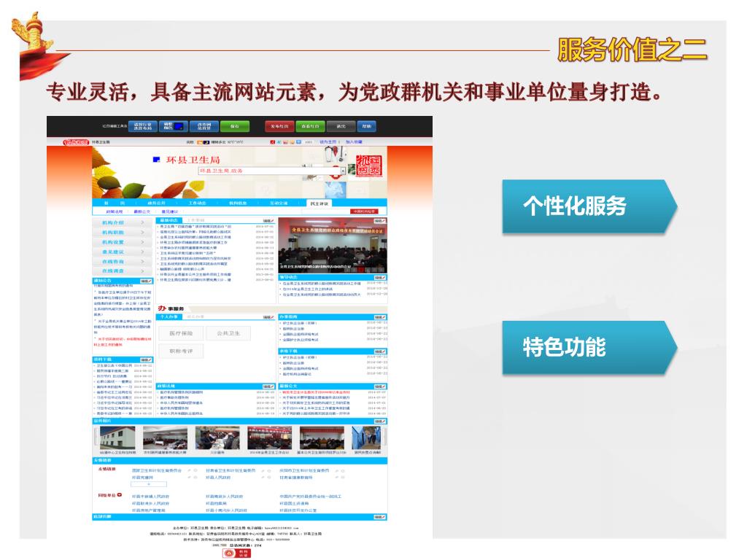Click the edit icon of 资料下载 panel
This screenshot has height=560, width=747.
click(146, 360)
